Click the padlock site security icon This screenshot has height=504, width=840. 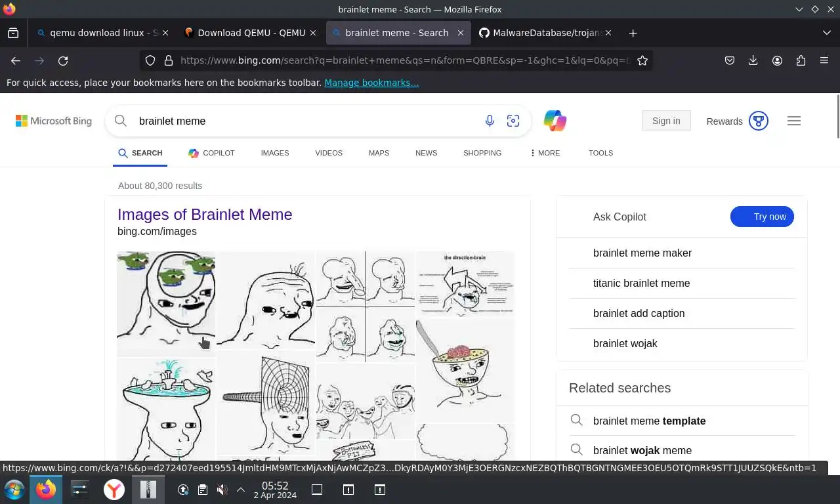(169, 60)
